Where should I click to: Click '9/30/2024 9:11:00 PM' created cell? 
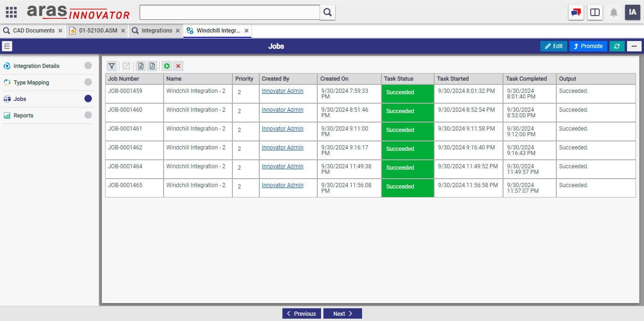pos(349,132)
